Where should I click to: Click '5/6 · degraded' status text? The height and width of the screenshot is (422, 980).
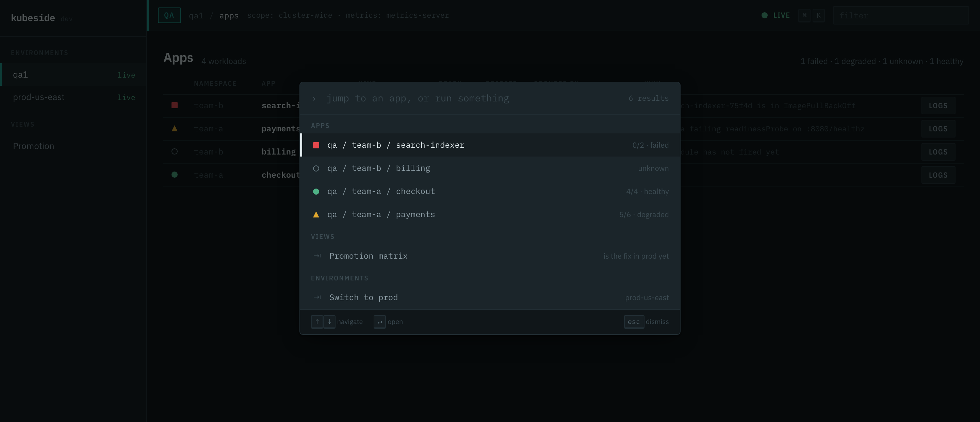[x=644, y=215]
